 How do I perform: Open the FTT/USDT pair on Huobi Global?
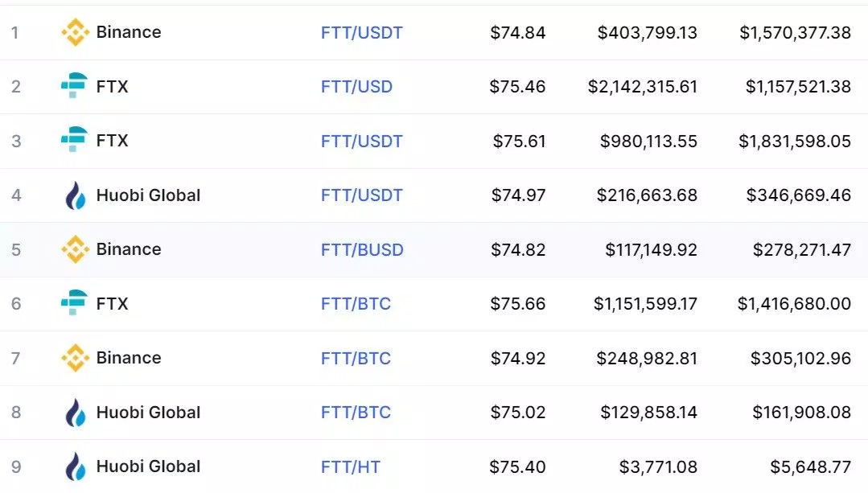tap(361, 195)
